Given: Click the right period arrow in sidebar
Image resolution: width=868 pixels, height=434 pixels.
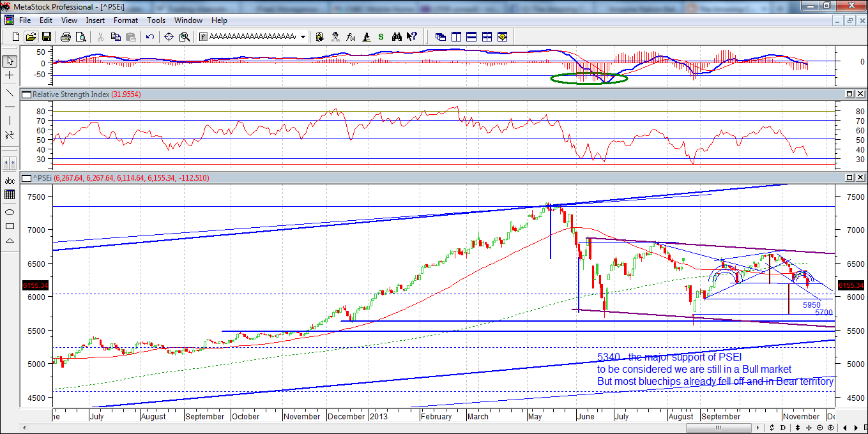Looking at the screenshot, I should coord(12,162).
